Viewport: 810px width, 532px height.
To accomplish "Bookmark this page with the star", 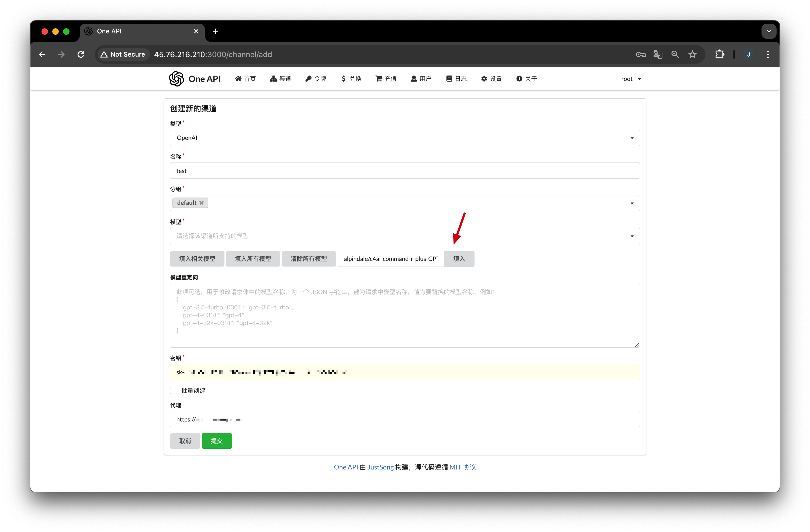I will click(x=692, y=54).
